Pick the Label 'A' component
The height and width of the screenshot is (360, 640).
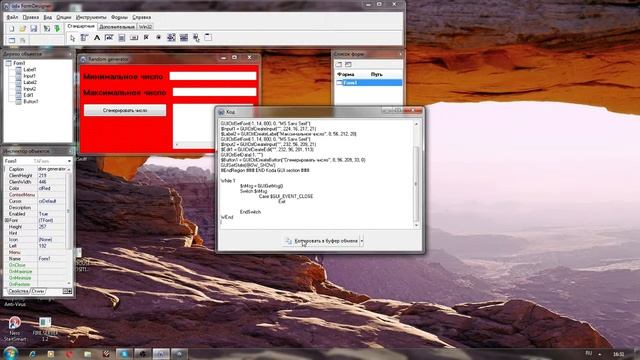(97, 38)
